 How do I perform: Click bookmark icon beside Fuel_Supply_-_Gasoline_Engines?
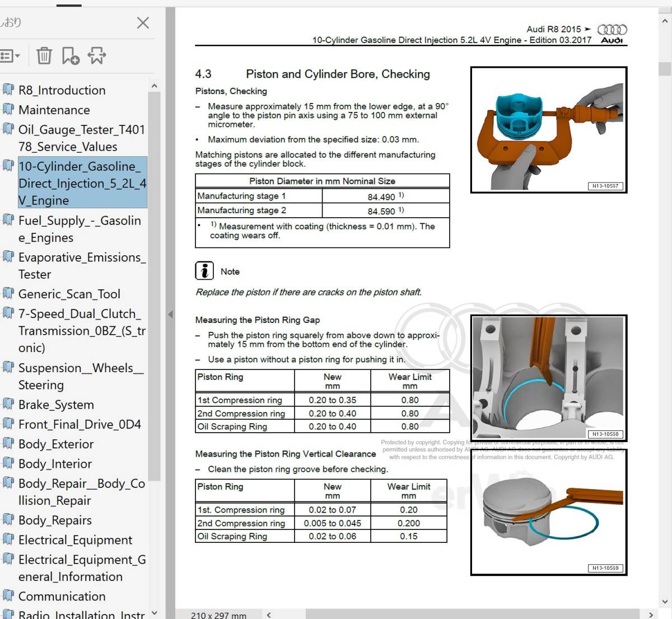click(8, 220)
